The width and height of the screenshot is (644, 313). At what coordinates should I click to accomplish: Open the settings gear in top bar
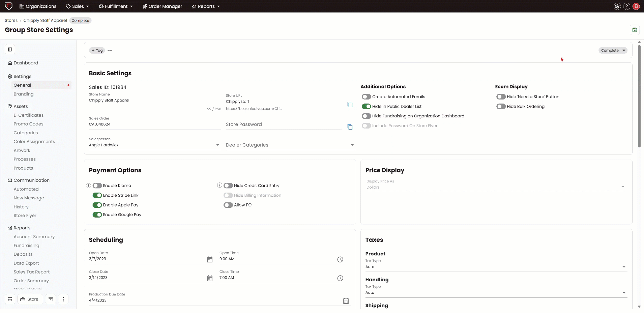tap(617, 6)
